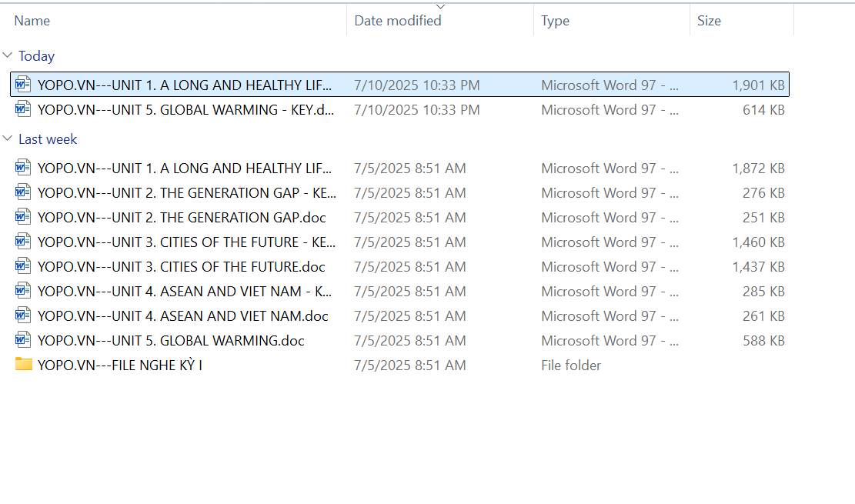
Task: Select the 285 KB UNIT 4 ASEAN KEY file name
Action: (x=185, y=292)
